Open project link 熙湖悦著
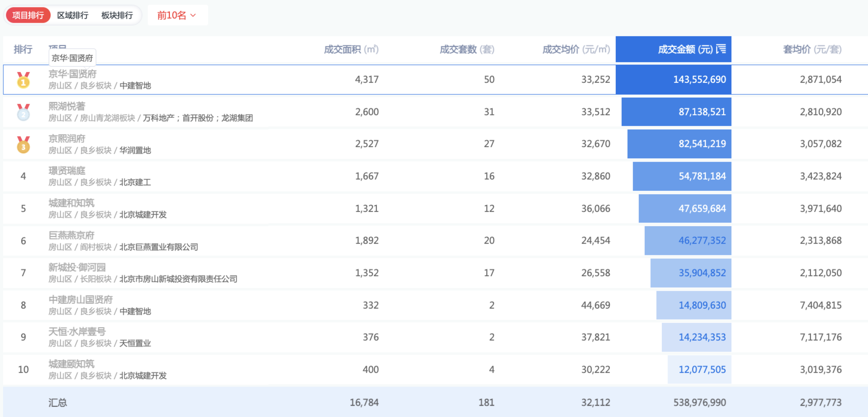 [x=67, y=106]
